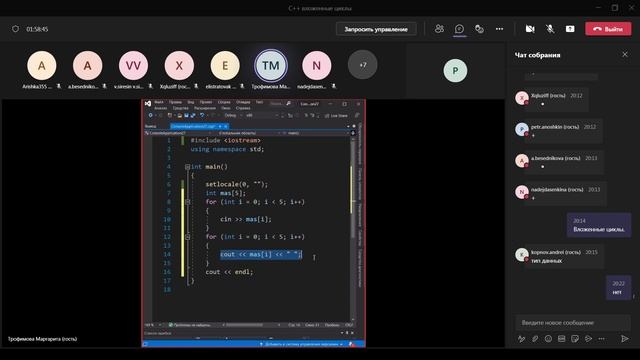Click the attach file paperclip icon
This screenshot has height=360, width=640.
(535, 338)
